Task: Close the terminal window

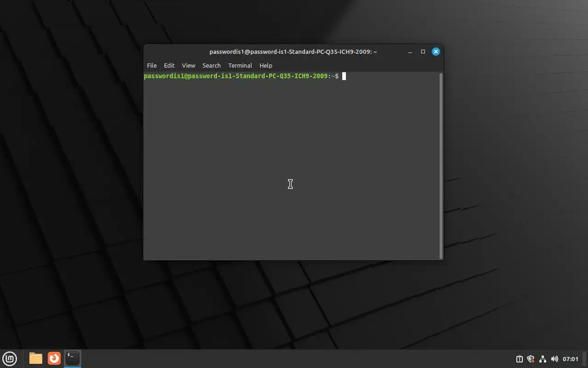Action: (436, 52)
